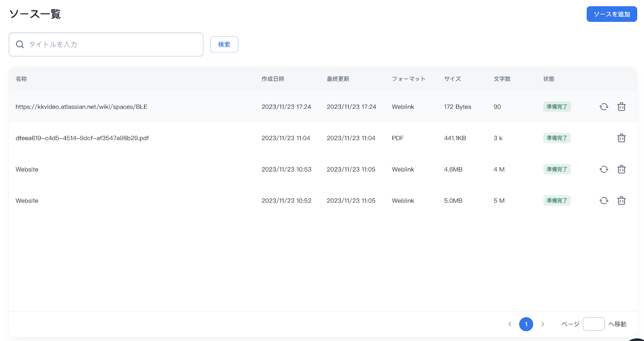
Task: Refresh the 5.0MB Website source
Action: 604,200
